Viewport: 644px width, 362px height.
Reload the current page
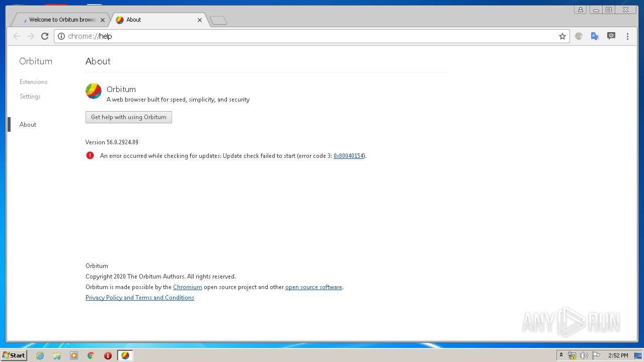click(45, 36)
